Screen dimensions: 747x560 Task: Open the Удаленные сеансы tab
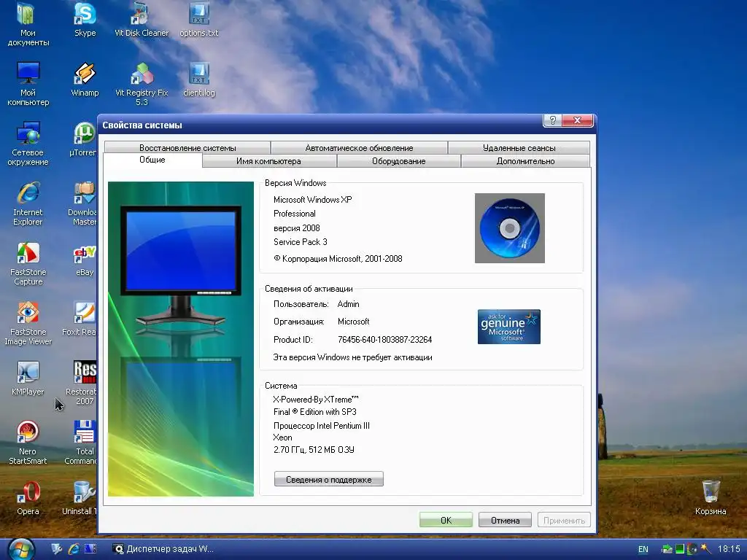(x=519, y=147)
